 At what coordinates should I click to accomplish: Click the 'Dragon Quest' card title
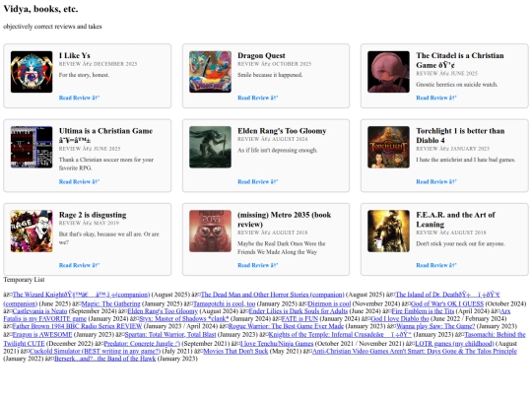261,55
